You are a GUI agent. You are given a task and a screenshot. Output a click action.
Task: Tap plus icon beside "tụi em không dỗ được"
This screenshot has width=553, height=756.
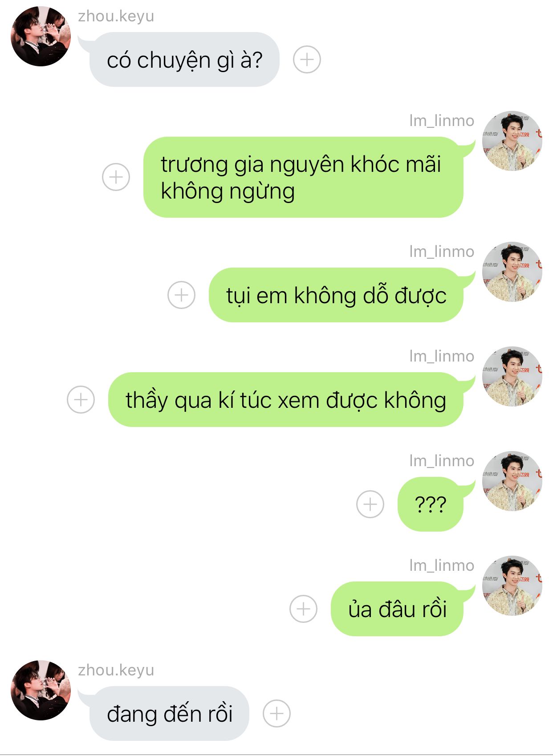[181, 295]
